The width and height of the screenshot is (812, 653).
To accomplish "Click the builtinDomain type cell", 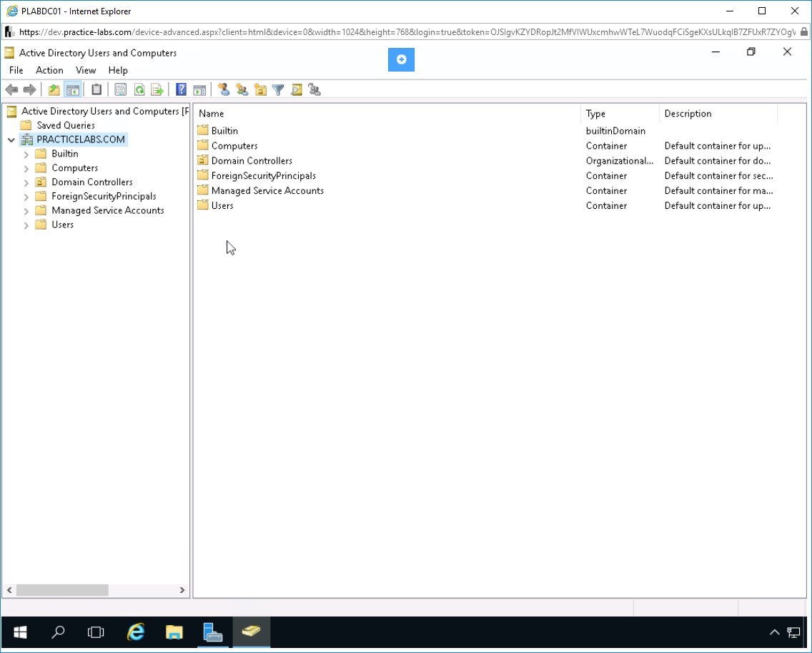I will [x=615, y=131].
